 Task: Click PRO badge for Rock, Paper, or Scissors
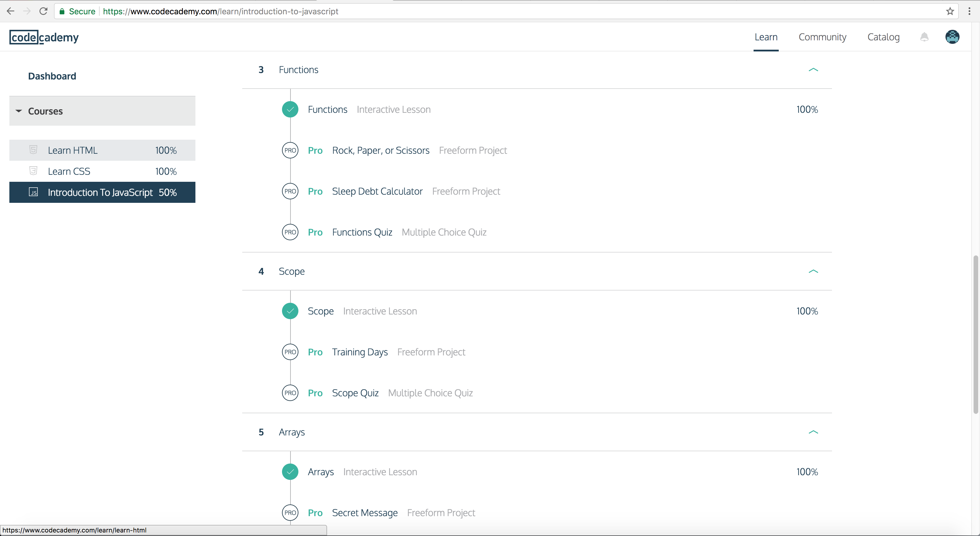290,150
